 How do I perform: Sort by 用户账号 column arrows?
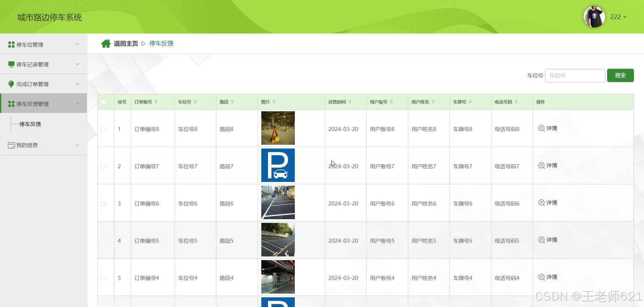click(391, 102)
